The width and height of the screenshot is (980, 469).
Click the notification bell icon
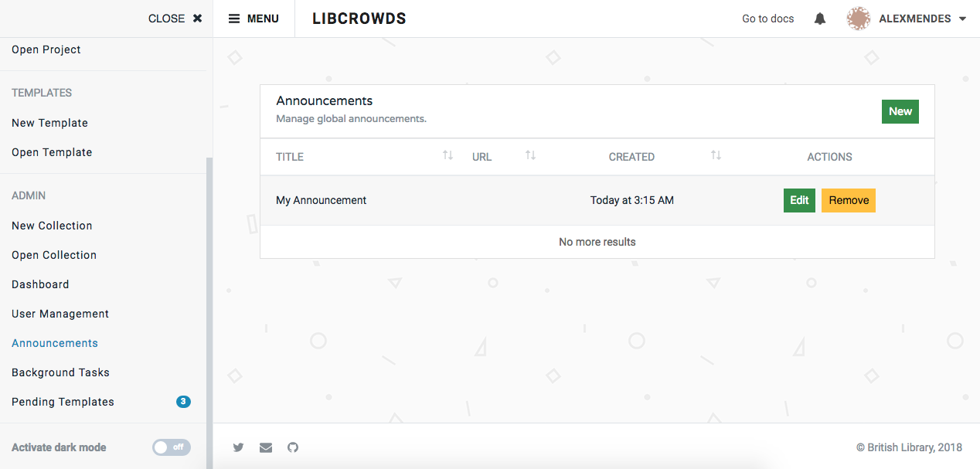(819, 18)
